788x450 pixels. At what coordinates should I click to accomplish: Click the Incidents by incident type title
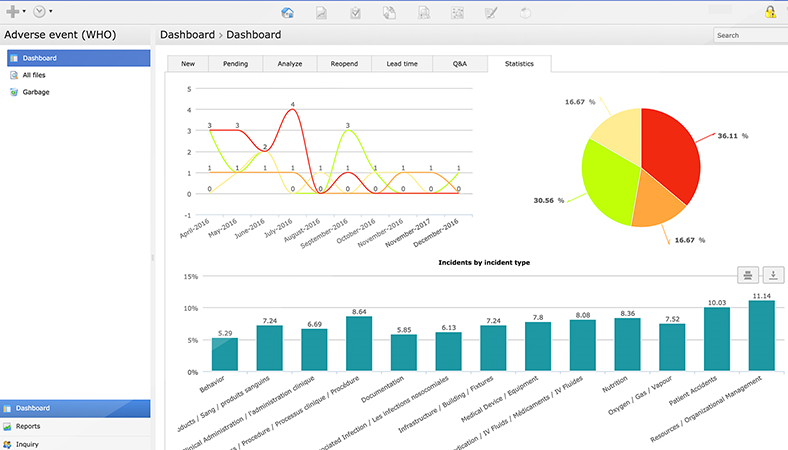(x=484, y=262)
